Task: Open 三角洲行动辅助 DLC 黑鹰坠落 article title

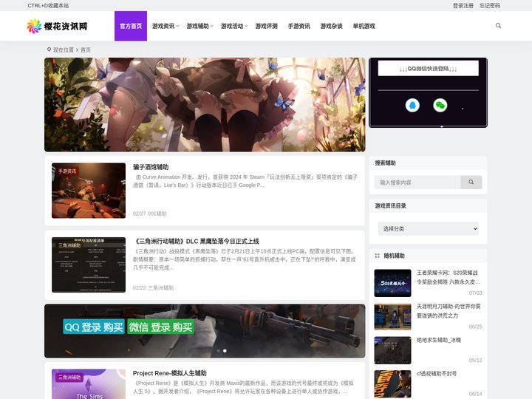Action: click(196, 241)
